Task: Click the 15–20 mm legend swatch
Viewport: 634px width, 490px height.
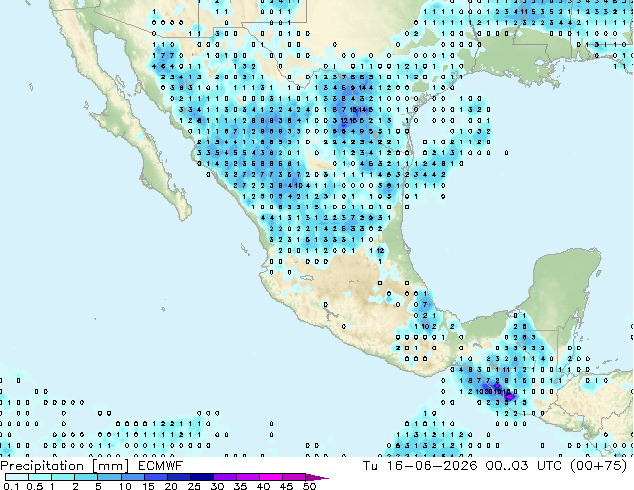Action: (x=155, y=477)
